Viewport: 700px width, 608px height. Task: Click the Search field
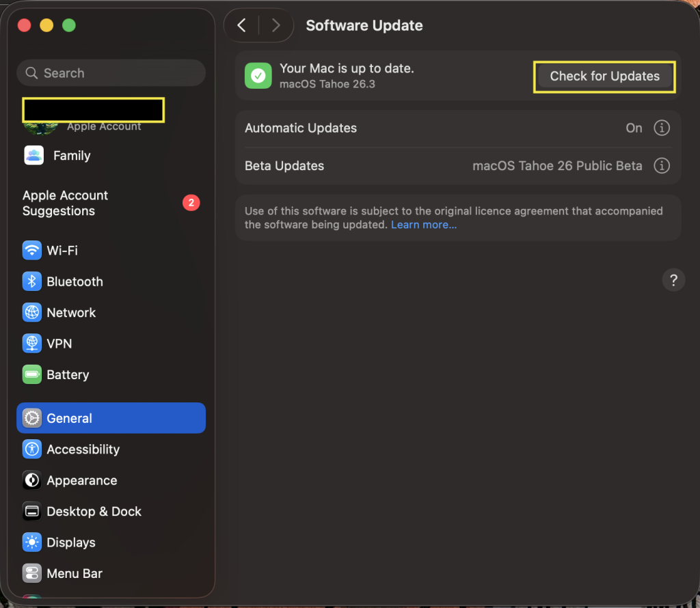point(111,73)
